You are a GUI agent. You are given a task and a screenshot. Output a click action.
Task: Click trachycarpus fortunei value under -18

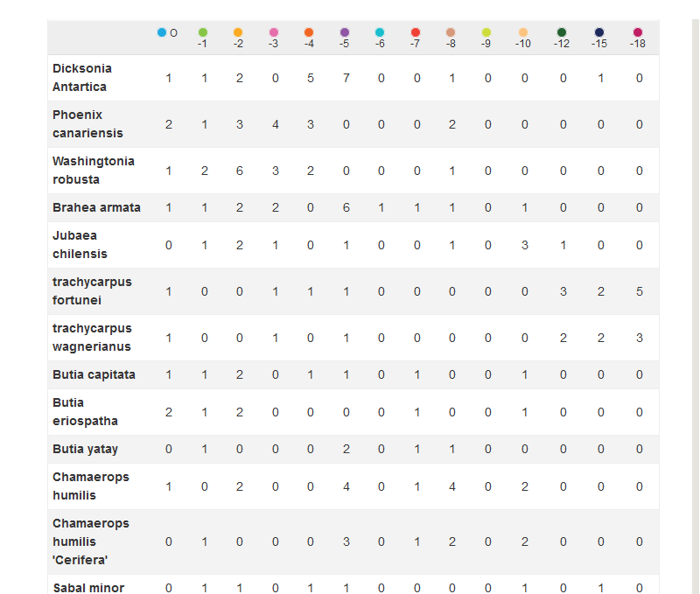(640, 291)
